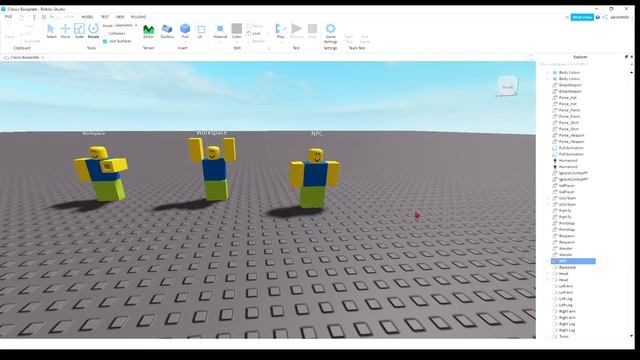Image resolution: width=640 pixels, height=360 pixels.
Task: Click the help icon beside What's New
Action: 598,17
